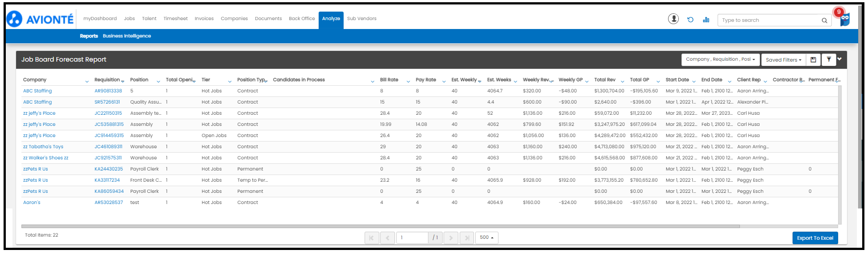This screenshot has height=254, width=868.
Task: Click the Avionté logo
Action: (40, 19)
